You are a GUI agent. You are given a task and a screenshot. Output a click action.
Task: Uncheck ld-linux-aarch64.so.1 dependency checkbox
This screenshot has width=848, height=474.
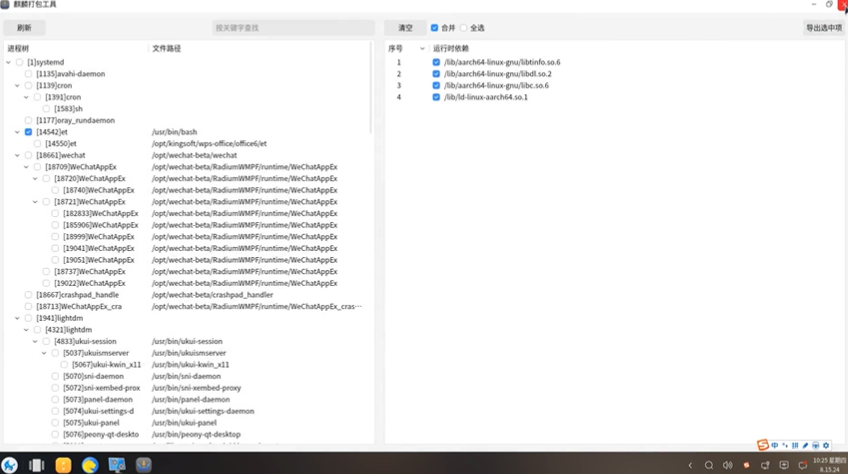click(436, 97)
